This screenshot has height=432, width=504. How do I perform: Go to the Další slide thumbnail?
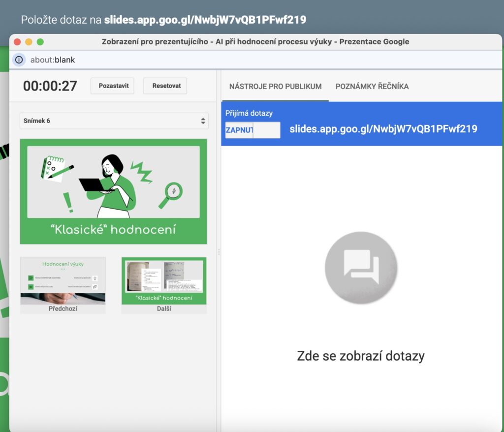point(164,285)
